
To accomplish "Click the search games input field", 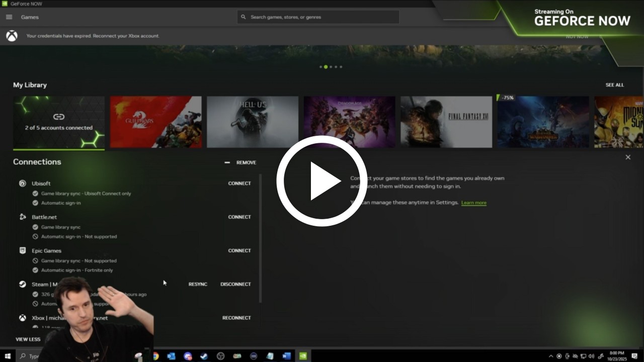I will [x=322, y=17].
